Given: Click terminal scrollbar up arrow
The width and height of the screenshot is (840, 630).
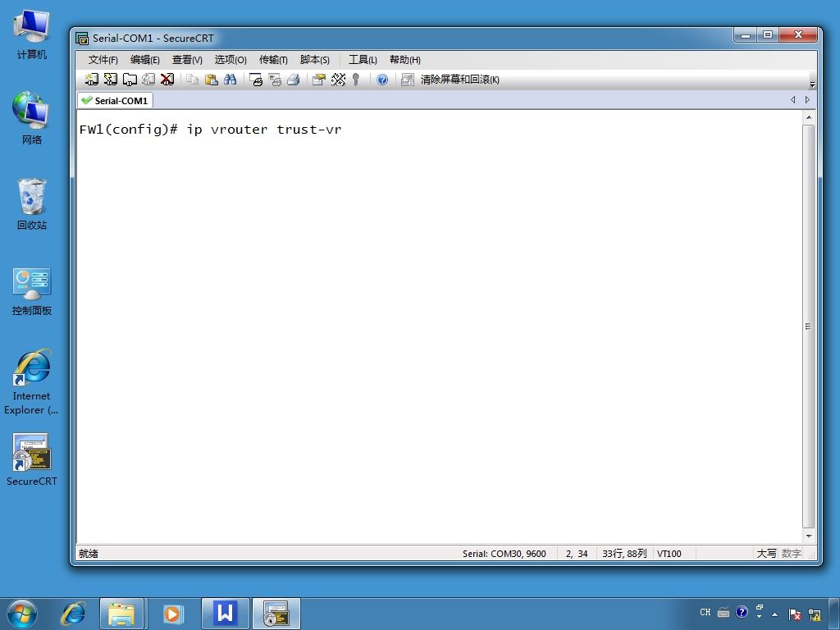Looking at the screenshot, I should [809, 116].
